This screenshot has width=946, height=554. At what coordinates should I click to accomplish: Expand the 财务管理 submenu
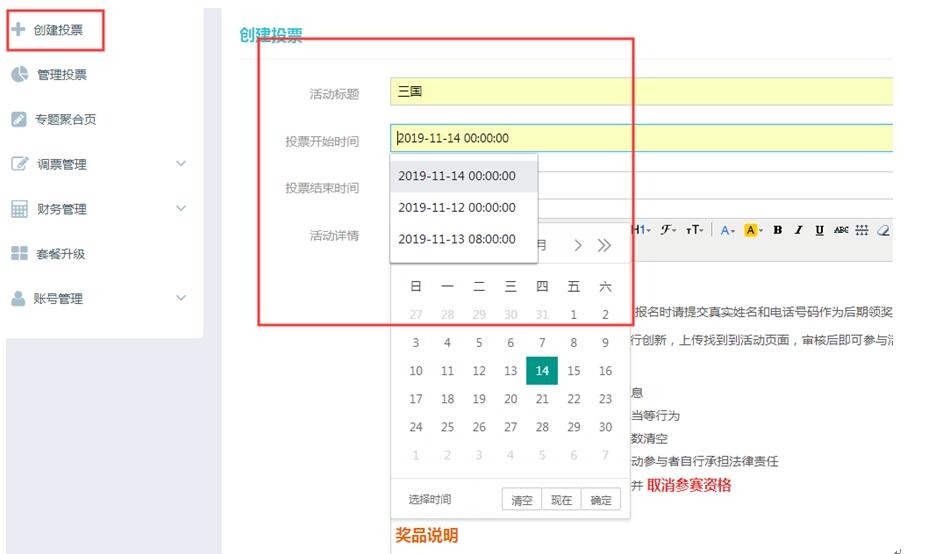point(181,208)
